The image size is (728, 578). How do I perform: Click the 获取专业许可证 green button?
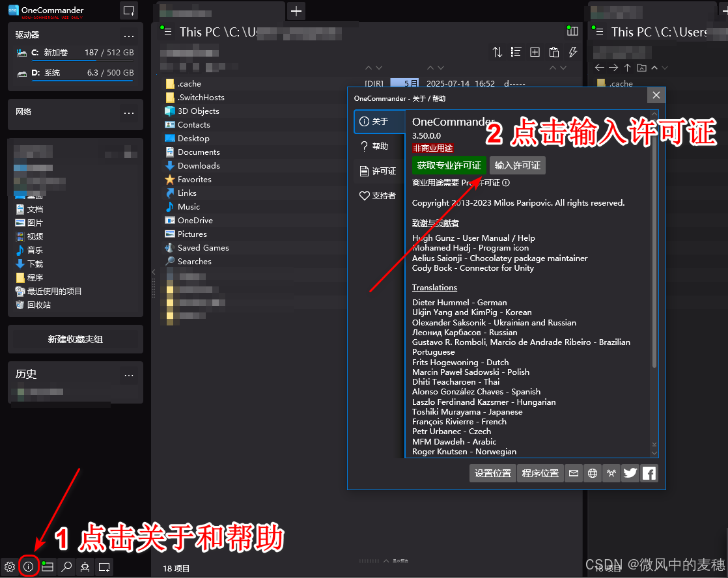point(449,165)
